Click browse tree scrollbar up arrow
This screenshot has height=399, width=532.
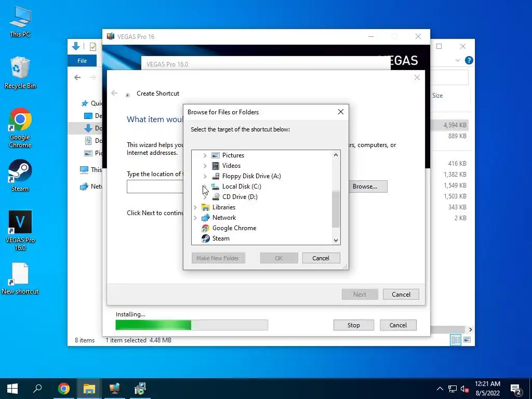[336, 155]
